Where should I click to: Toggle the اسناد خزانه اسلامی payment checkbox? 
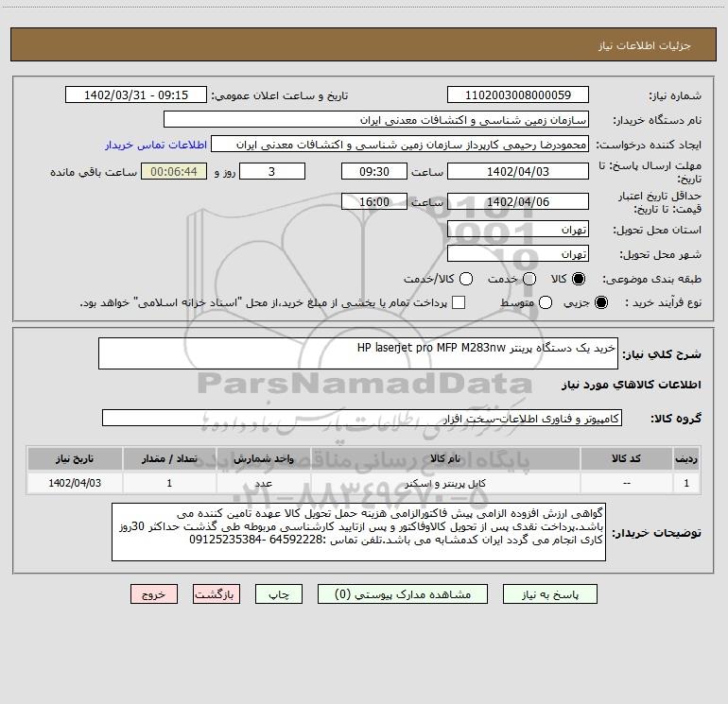click(x=459, y=302)
